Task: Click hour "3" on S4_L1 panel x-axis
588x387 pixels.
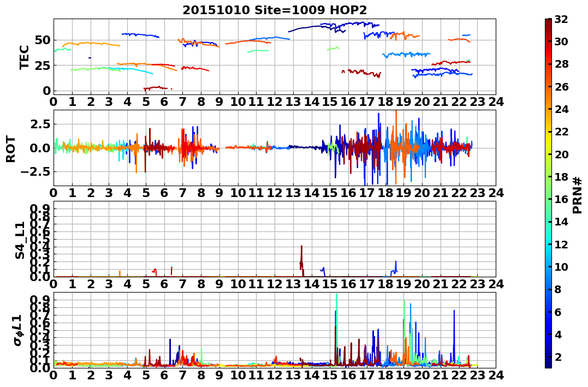Action: point(109,284)
